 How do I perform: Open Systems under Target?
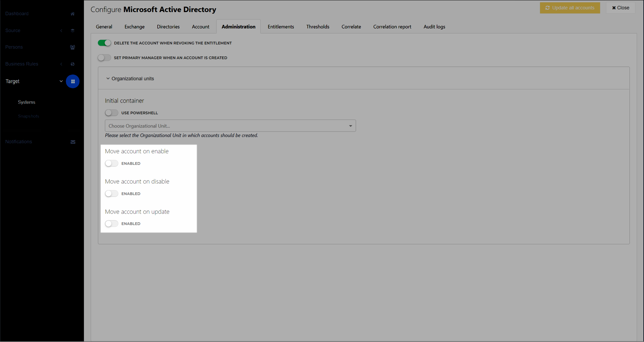26,102
